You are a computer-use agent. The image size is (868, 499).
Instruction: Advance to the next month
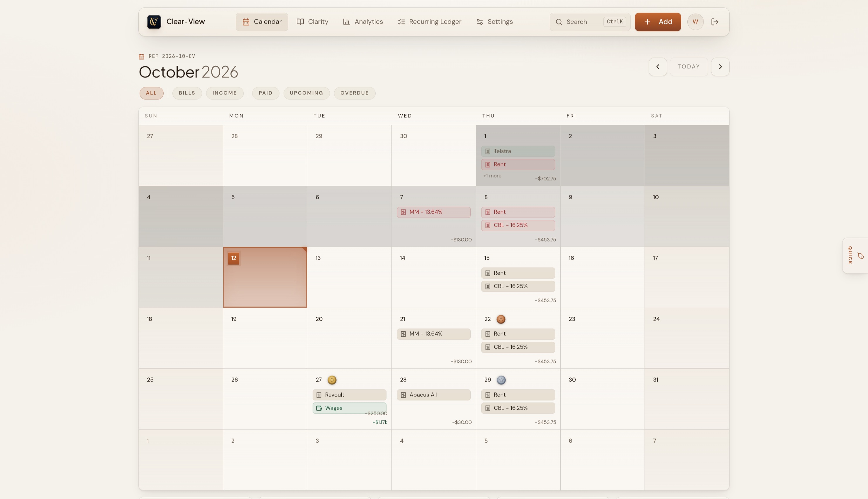coord(720,67)
